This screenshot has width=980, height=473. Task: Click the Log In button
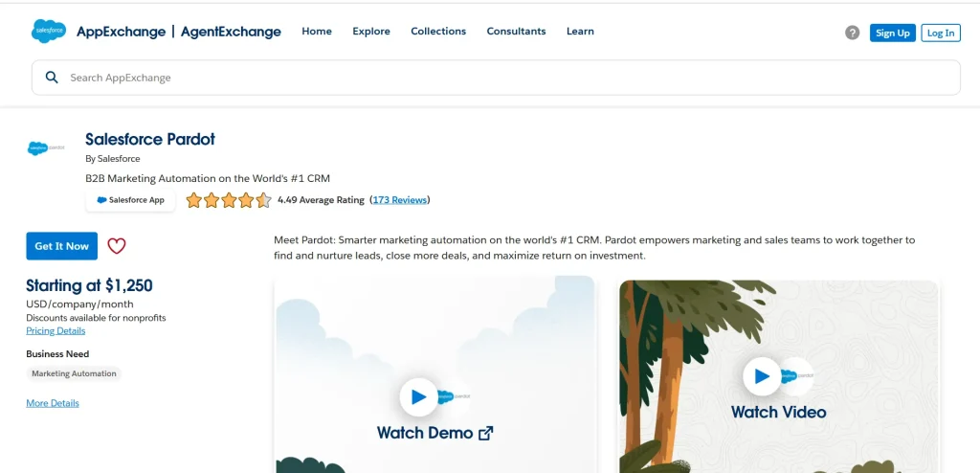point(940,33)
